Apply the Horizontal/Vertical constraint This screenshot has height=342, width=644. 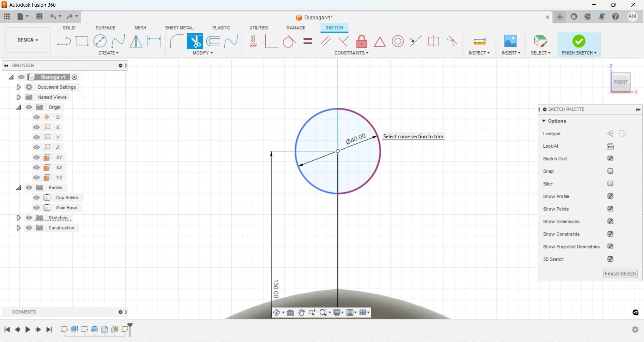(x=254, y=41)
